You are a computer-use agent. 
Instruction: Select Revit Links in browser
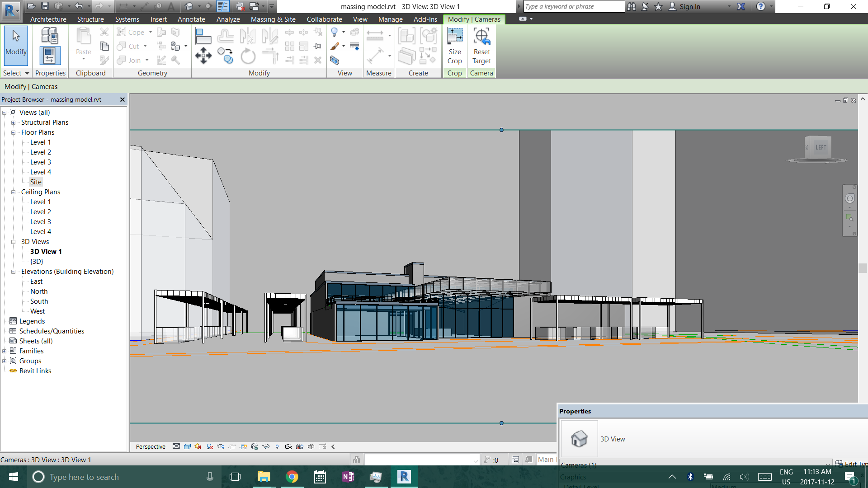35,371
